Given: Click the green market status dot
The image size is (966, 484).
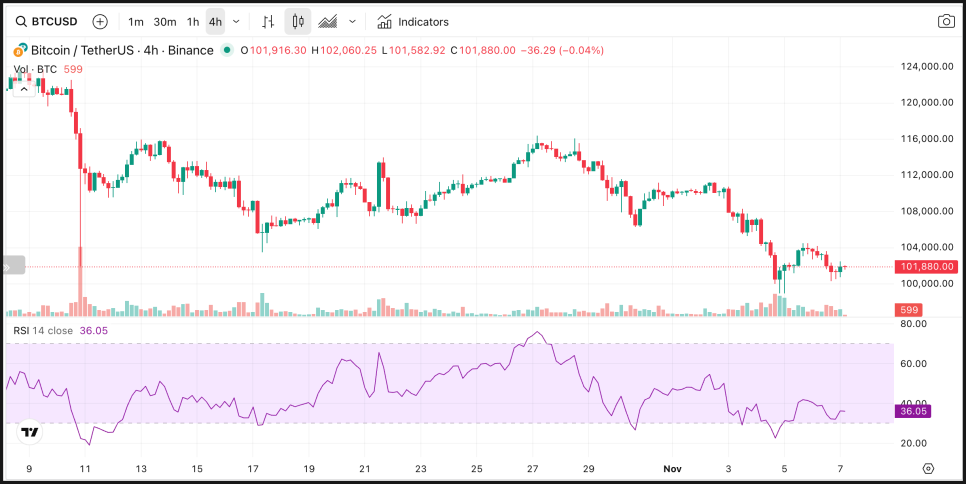Looking at the screenshot, I should pyautogui.click(x=227, y=50).
